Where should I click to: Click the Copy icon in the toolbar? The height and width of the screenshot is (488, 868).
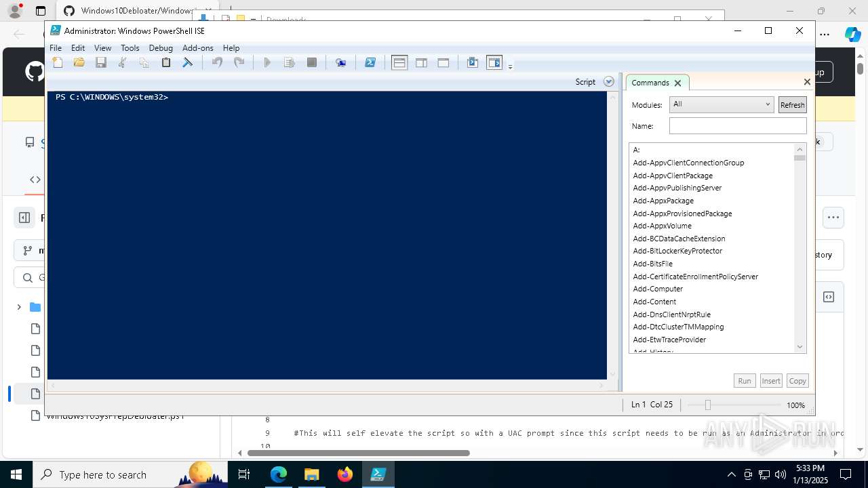click(144, 62)
